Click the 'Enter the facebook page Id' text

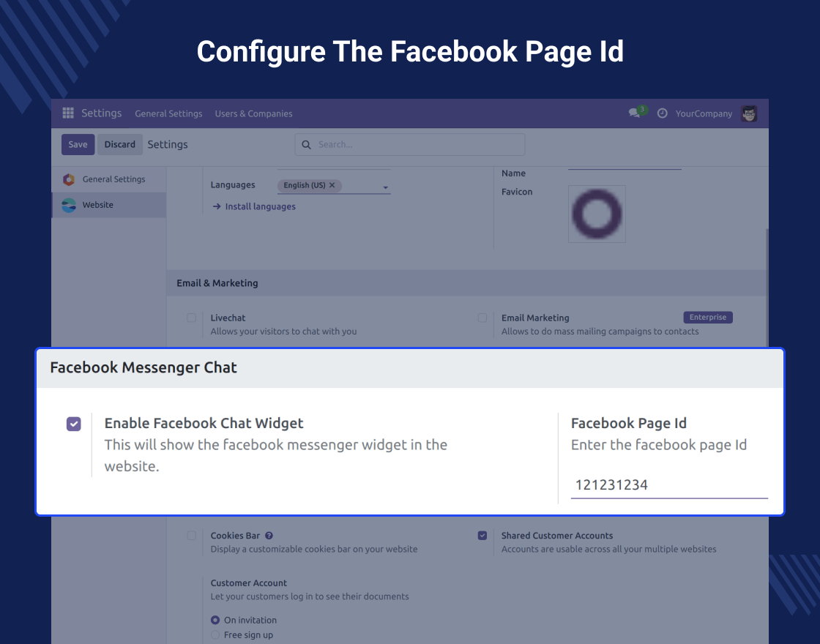(659, 445)
